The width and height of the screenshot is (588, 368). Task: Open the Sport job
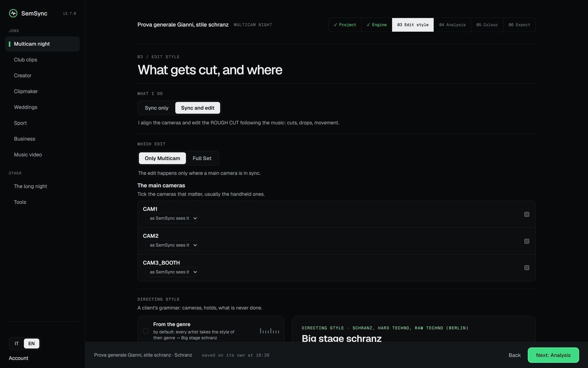[42, 123]
